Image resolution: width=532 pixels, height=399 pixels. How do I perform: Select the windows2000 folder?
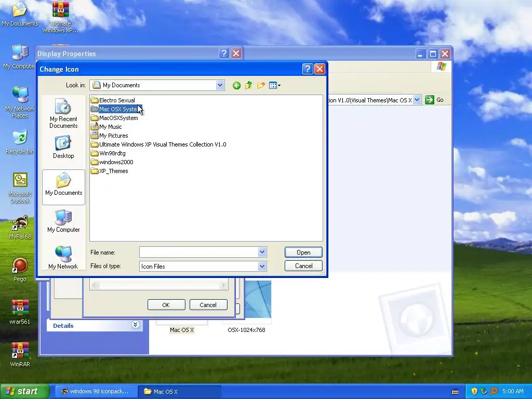pyautogui.click(x=112, y=162)
